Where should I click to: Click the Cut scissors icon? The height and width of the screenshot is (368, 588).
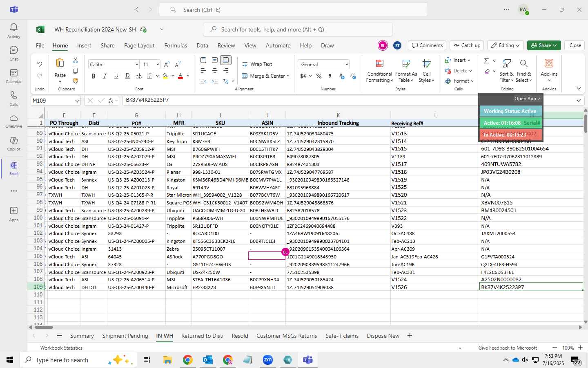coord(76,60)
